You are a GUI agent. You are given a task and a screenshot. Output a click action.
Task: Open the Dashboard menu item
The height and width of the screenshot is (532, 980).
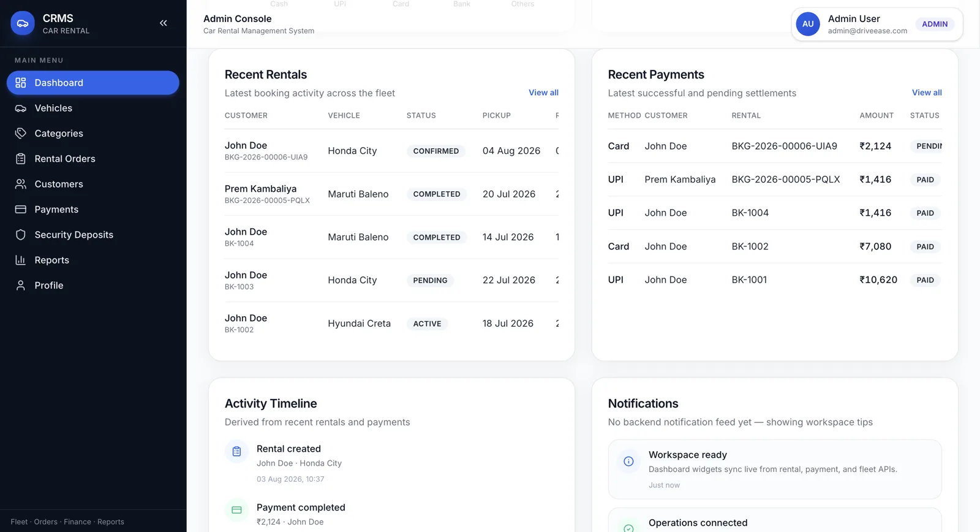pos(93,83)
